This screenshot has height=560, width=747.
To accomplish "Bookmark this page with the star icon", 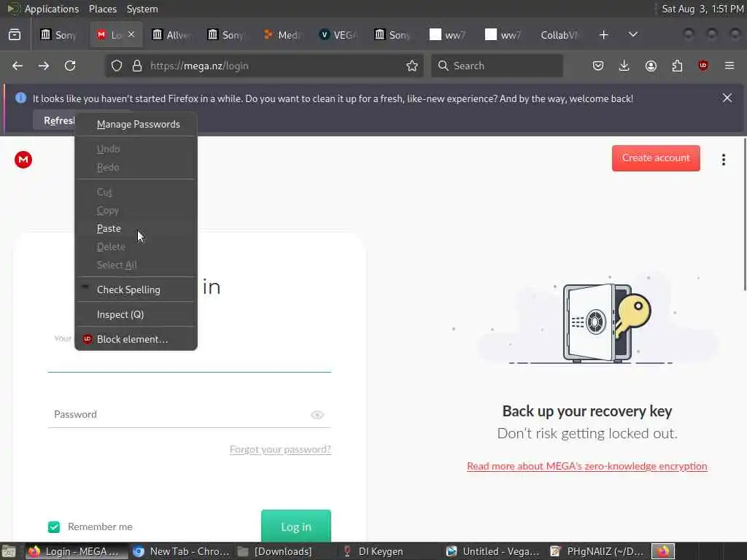I will click(x=412, y=66).
